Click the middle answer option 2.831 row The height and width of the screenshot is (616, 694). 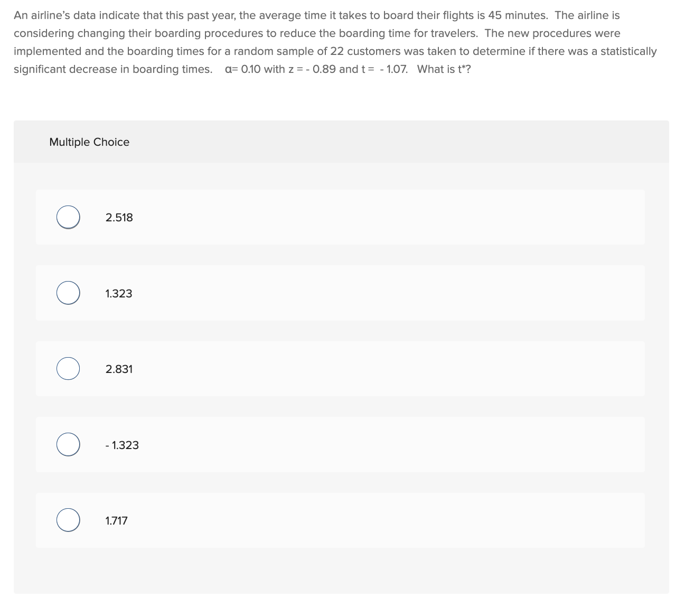coord(340,369)
